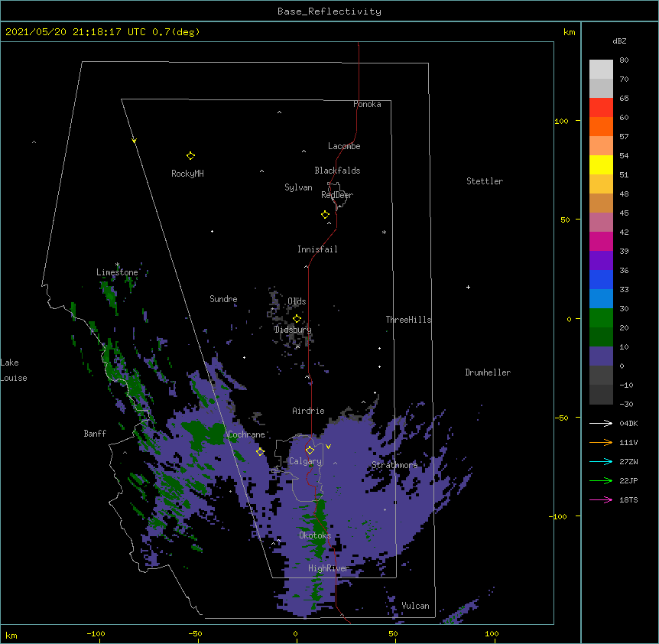The height and width of the screenshot is (644, 659).
Task: Select the yellow diamond marker above RockyMH
Action: (190, 156)
